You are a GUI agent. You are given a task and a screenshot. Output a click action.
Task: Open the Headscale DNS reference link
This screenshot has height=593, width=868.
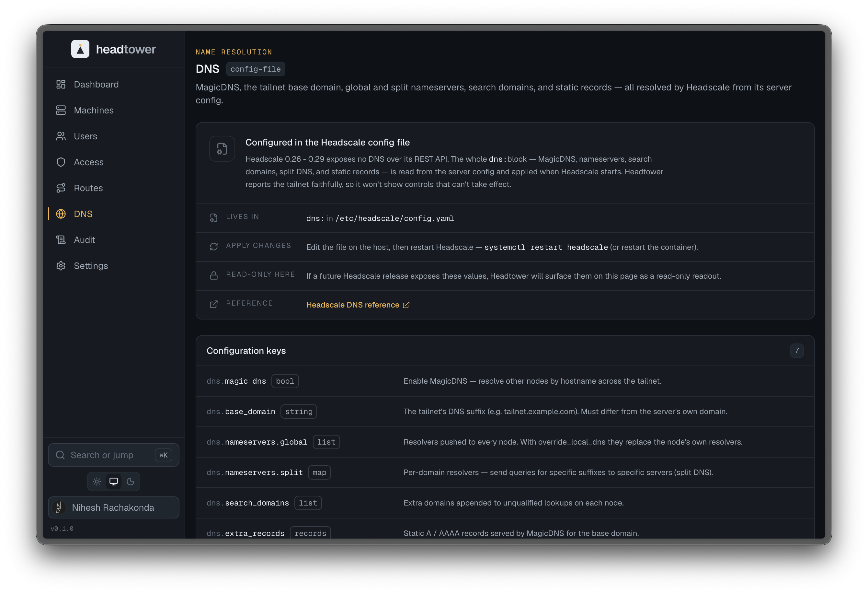click(358, 305)
